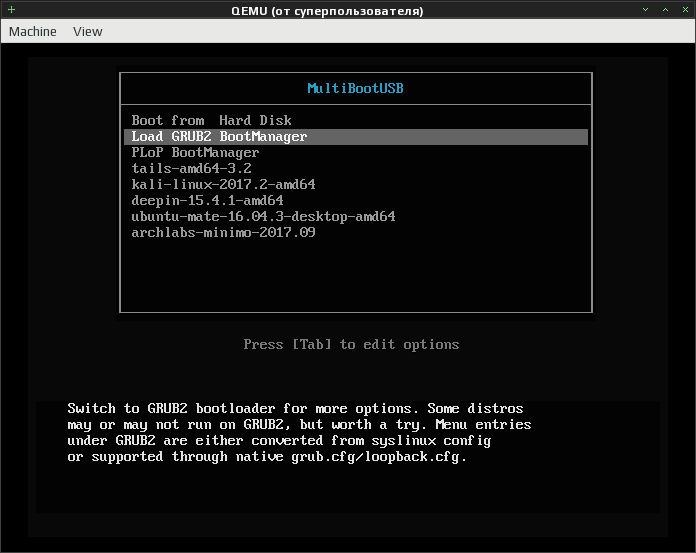Maximize the QEMU window
The image size is (696, 553).
coord(665,9)
